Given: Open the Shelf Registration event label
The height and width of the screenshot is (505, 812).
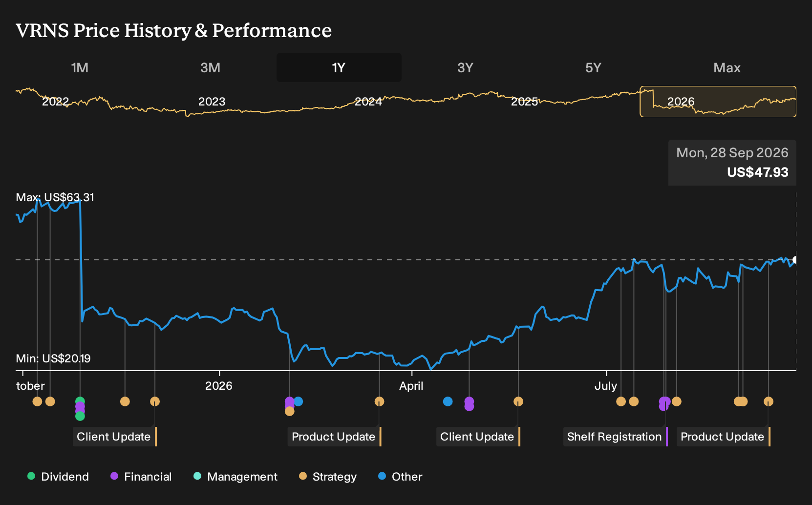Looking at the screenshot, I should click(615, 437).
